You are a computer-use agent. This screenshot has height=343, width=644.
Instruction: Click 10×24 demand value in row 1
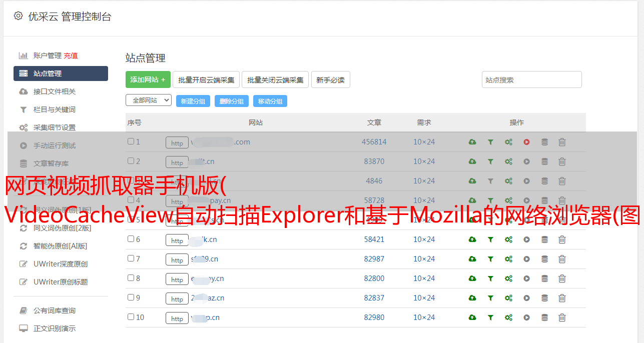click(x=424, y=142)
